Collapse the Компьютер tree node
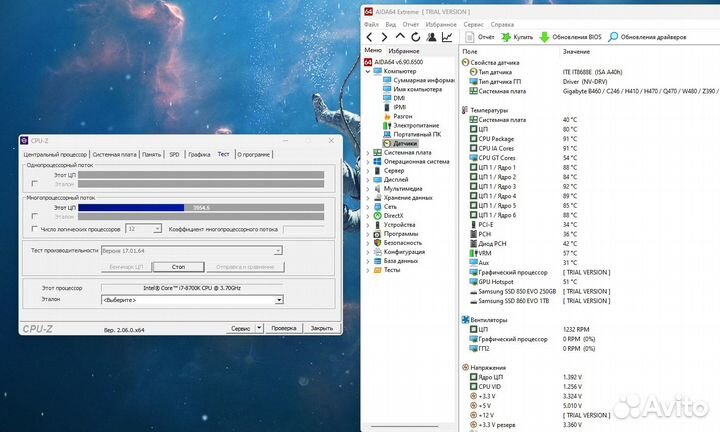This screenshot has width=720, height=432. click(x=368, y=71)
